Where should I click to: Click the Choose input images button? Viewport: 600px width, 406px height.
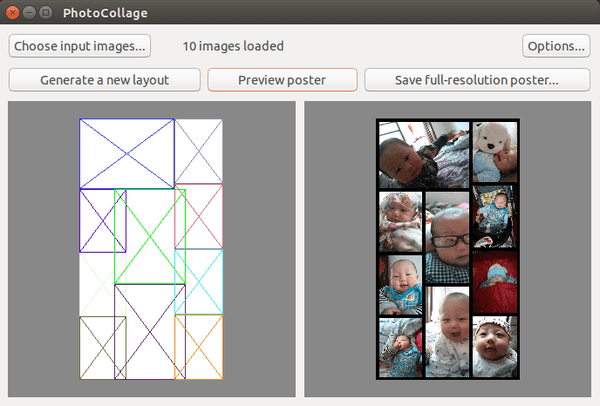tap(80, 46)
